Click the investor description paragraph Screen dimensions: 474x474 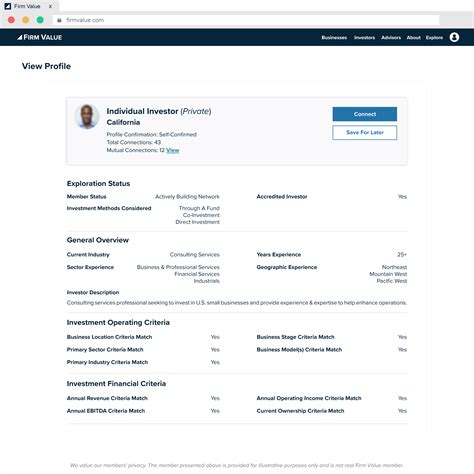point(237,303)
